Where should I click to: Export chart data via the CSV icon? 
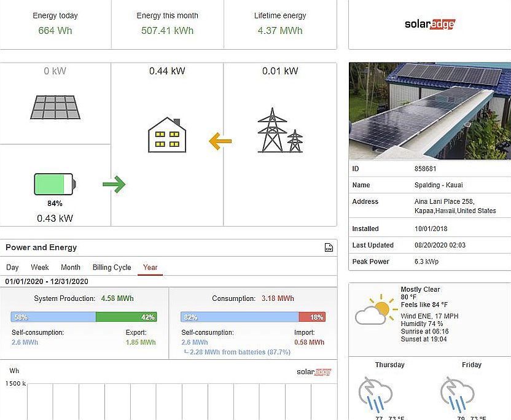[x=328, y=247]
